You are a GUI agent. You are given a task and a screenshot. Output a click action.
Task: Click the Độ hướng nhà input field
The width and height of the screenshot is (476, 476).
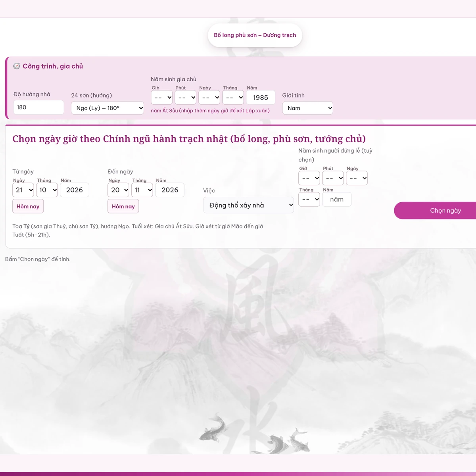(x=38, y=107)
